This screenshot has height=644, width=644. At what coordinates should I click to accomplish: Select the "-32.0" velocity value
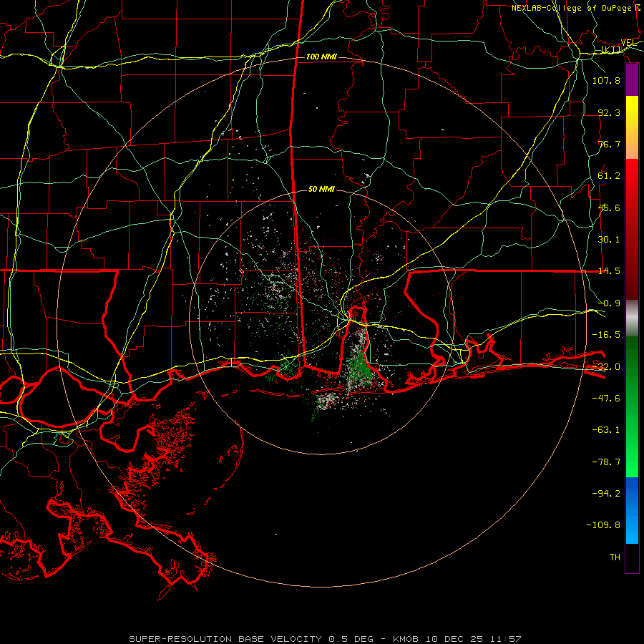coord(606,367)
